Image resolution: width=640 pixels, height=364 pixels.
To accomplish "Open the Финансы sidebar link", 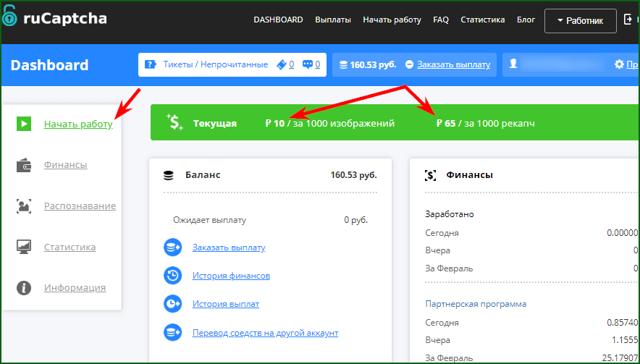I will (65, 165).
